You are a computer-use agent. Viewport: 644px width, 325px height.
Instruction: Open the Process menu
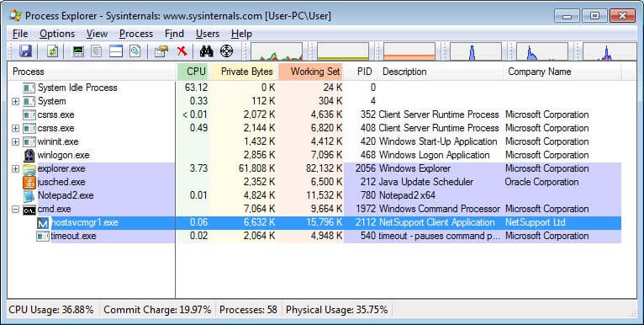click(136, 34)
